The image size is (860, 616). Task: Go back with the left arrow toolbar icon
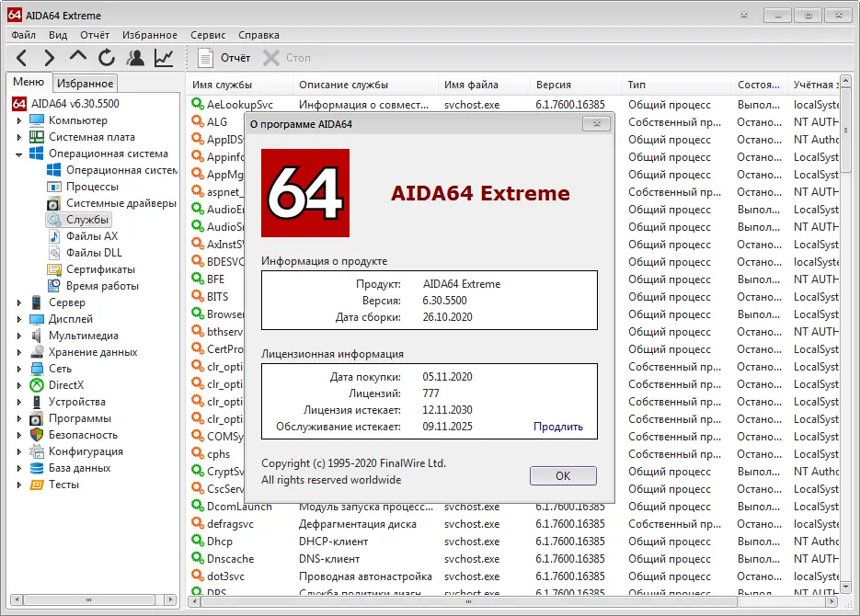22,58
